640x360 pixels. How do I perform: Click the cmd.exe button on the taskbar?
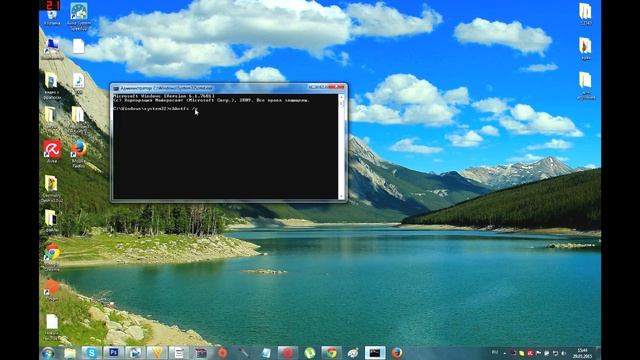(375, 353)
